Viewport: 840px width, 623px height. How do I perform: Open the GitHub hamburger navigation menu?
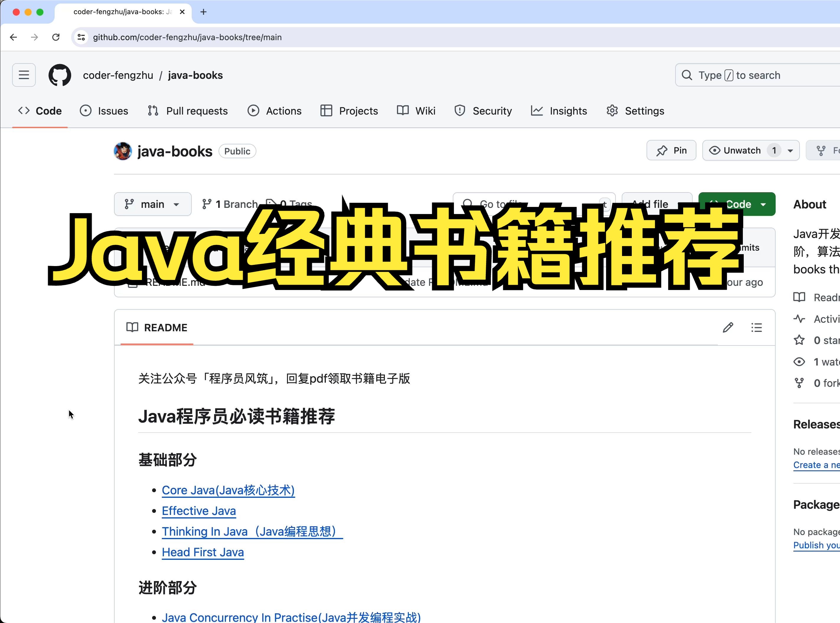pyautogui.click(x=24, y=75)
